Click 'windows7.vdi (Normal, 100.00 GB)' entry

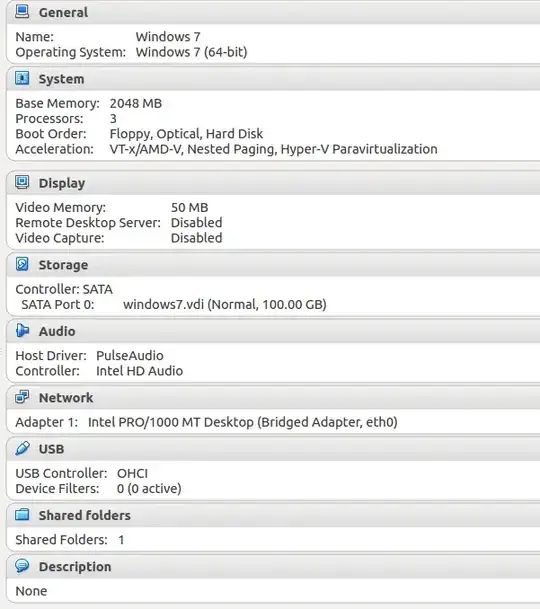(x=225, y=304)
